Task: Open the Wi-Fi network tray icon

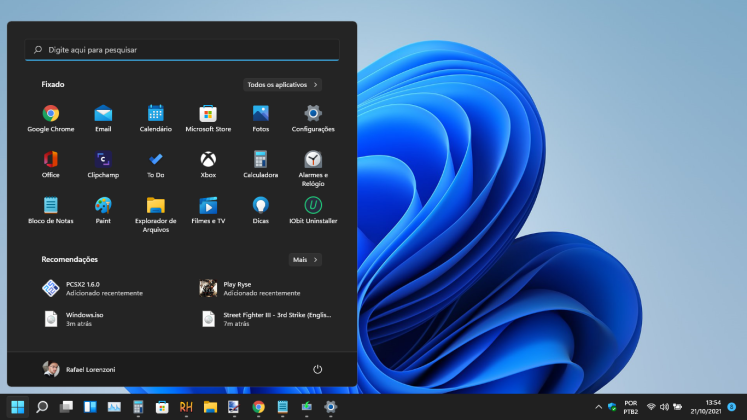Action: click(x=651, y=407)
